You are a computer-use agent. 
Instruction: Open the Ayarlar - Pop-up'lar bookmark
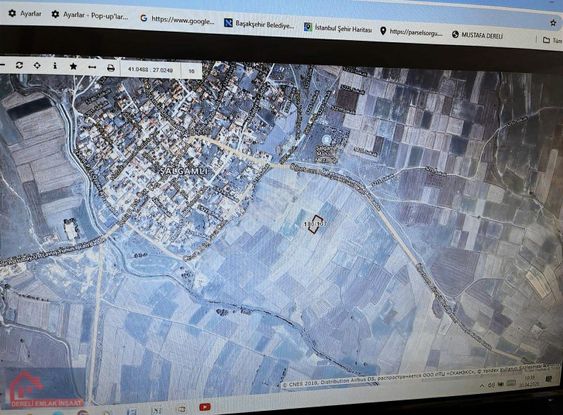tap(90, 15)
